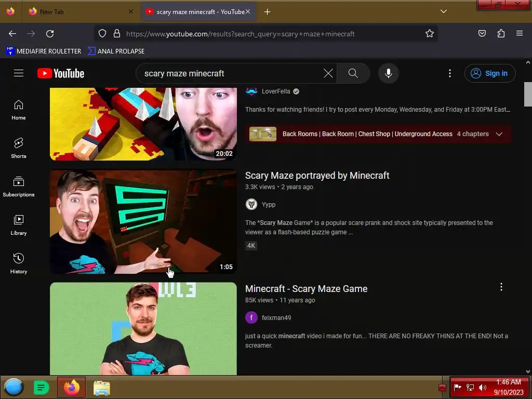The height and width of the screenshot is (399, 532).
Task: Open the Firefox View pinned icon
Action: click(10, 11)
